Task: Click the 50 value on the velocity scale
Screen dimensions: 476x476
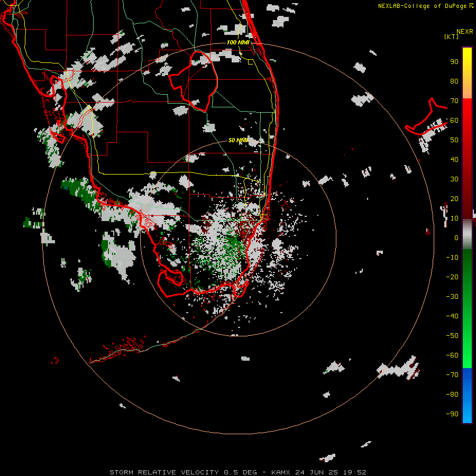Action: pyautogui.click(x=454, y=140)
